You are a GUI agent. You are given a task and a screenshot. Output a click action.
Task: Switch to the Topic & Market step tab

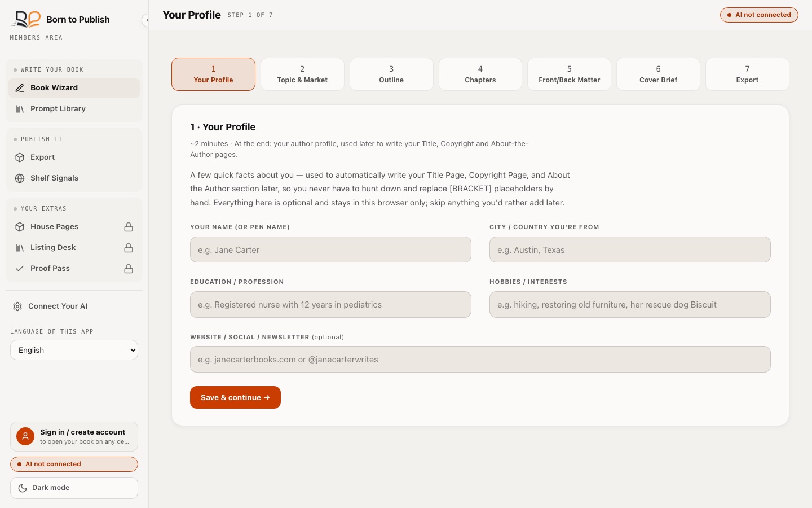point(302,74)
